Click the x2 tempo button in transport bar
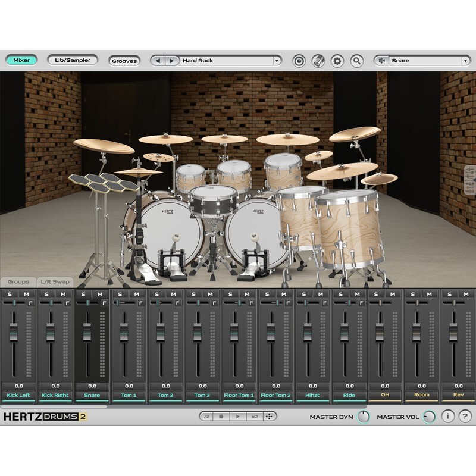 253,418
